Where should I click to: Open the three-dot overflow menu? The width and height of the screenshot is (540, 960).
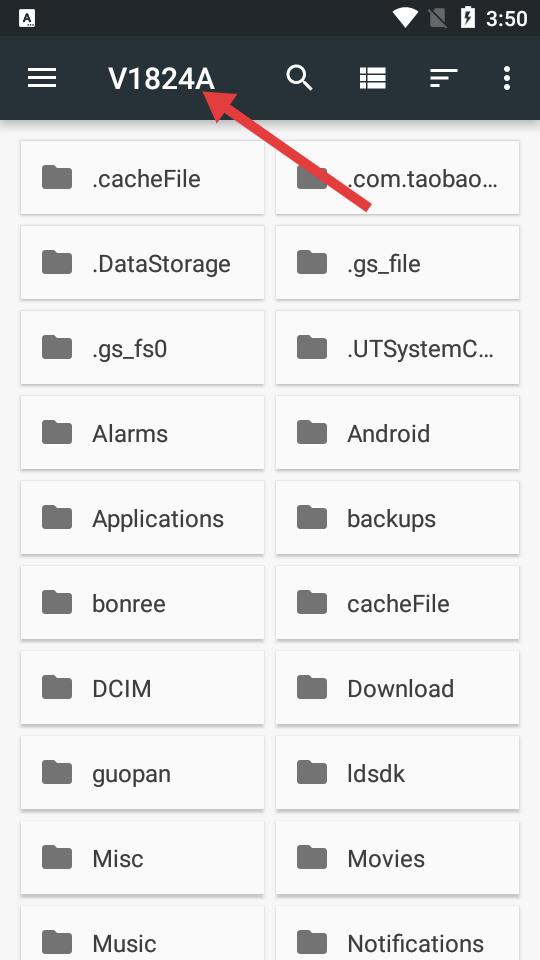506,78
